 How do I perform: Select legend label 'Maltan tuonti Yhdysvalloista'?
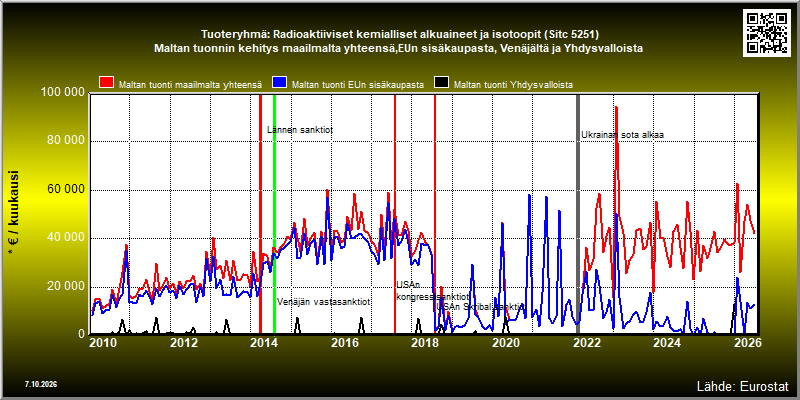click(x=513, y=85)
